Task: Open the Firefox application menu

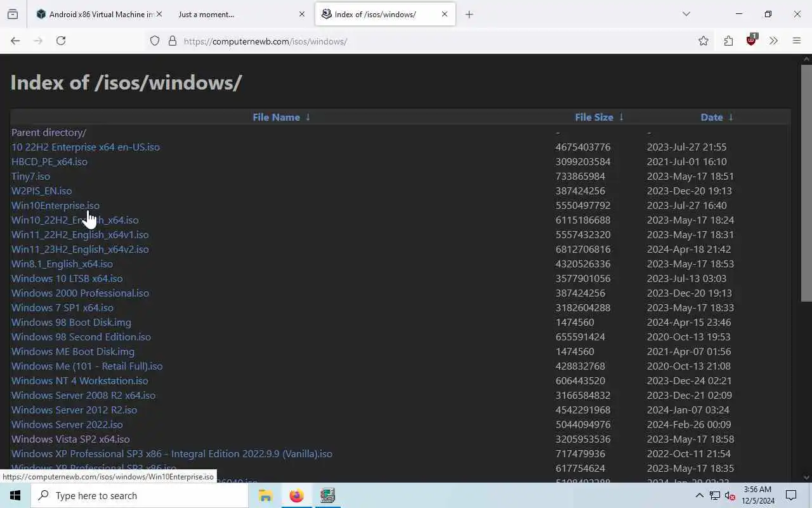Action: 797,41
